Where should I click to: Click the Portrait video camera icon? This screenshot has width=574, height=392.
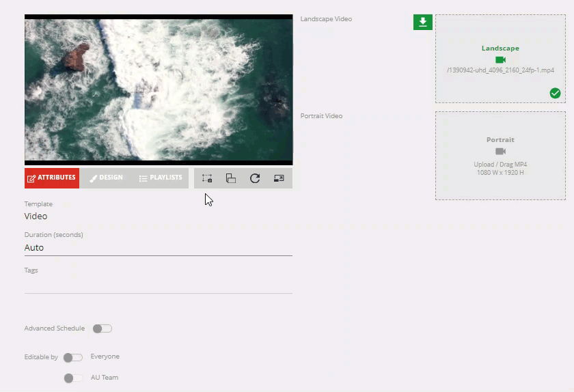pyautogui.click(x=500, y=151)
